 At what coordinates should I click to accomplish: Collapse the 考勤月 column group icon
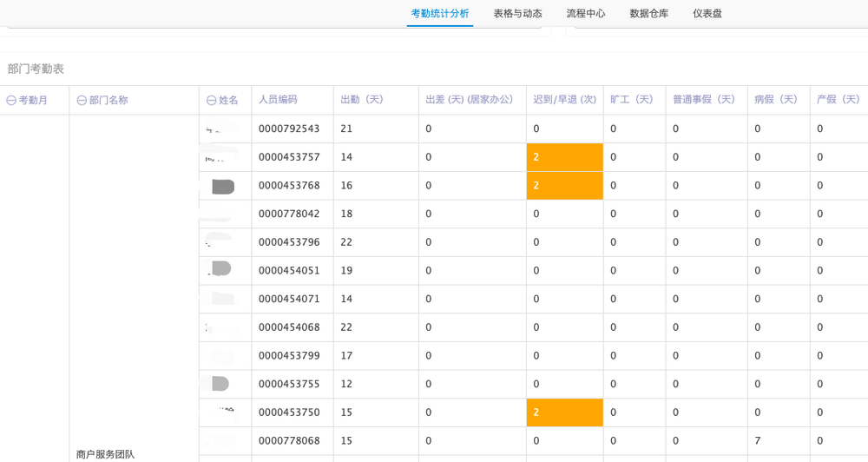pyautogui.click(x=11, y=101)
